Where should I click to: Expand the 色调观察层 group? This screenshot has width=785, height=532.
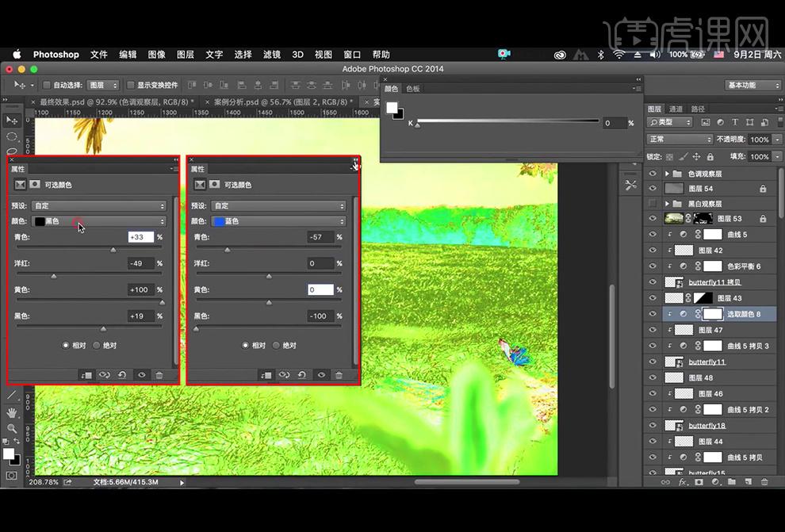(x=668, y=174)
